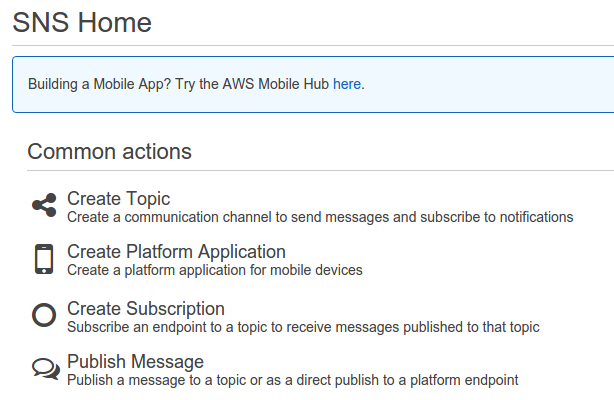This screenshot has width=614, height=400.
Task: Click 'Create a platform application for mobile devices' text
Action: (214, 270)
